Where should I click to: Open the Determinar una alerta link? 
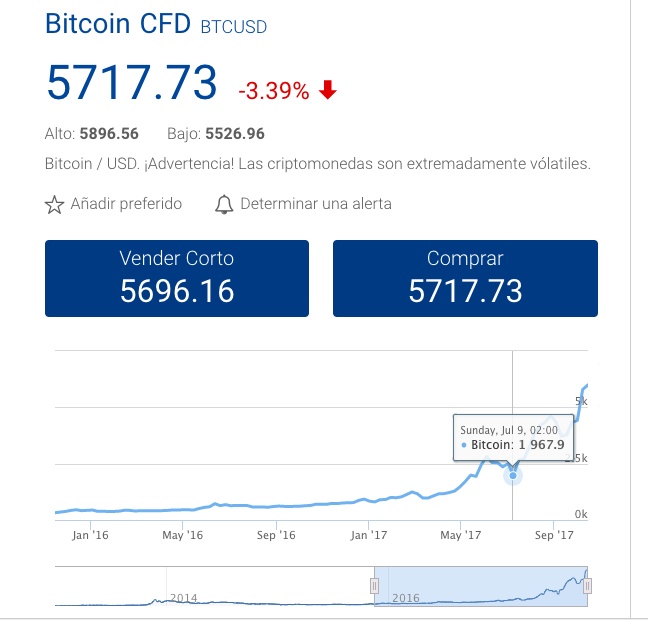pyautogui.click(x=316, y=204)
